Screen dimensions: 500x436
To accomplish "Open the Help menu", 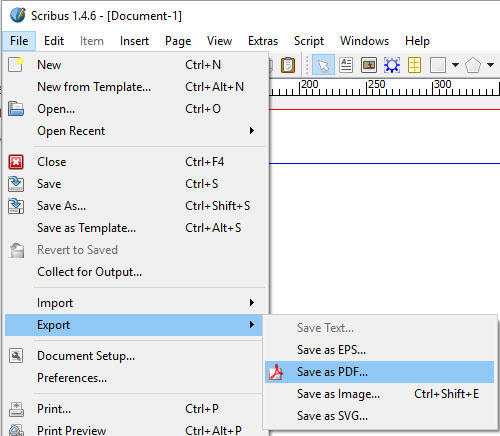I will point(417,41).
